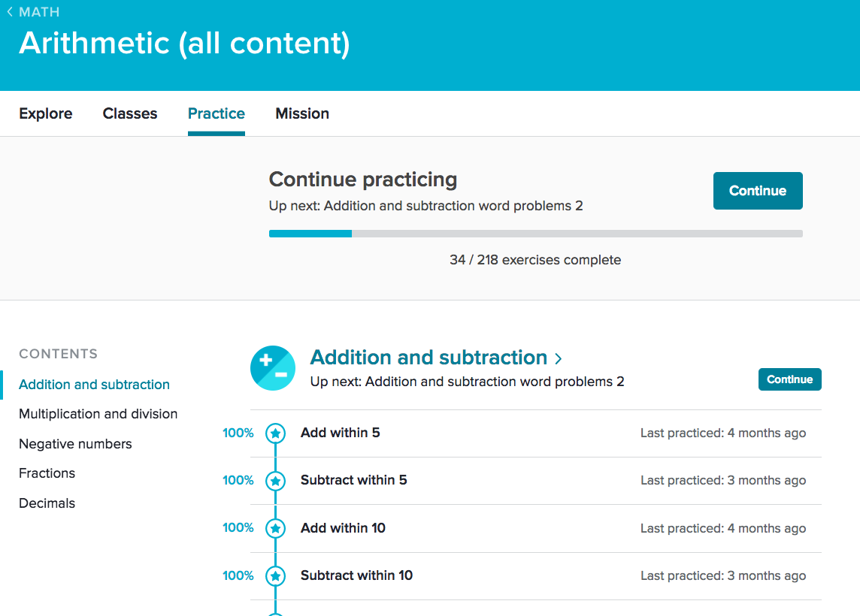The width and height of the screenshot is (860, 616).
Task: Click the star icon beside Subtract within 5
Action: click(275, 481)
